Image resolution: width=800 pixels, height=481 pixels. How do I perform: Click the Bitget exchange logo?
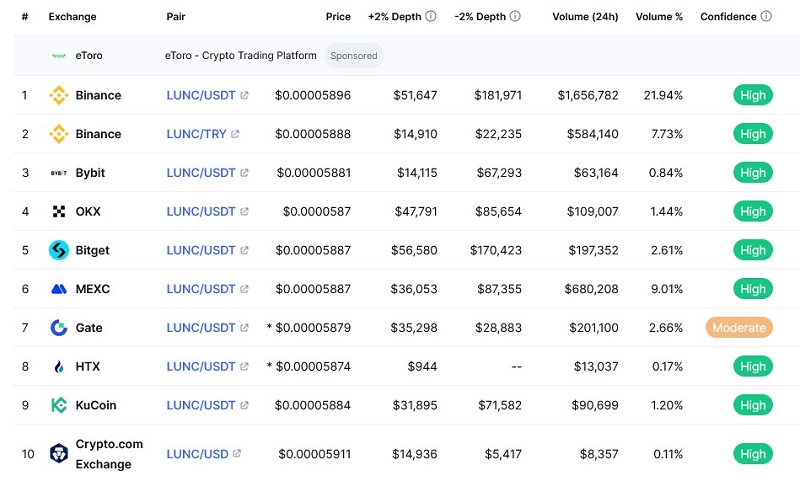click(58, 250)
